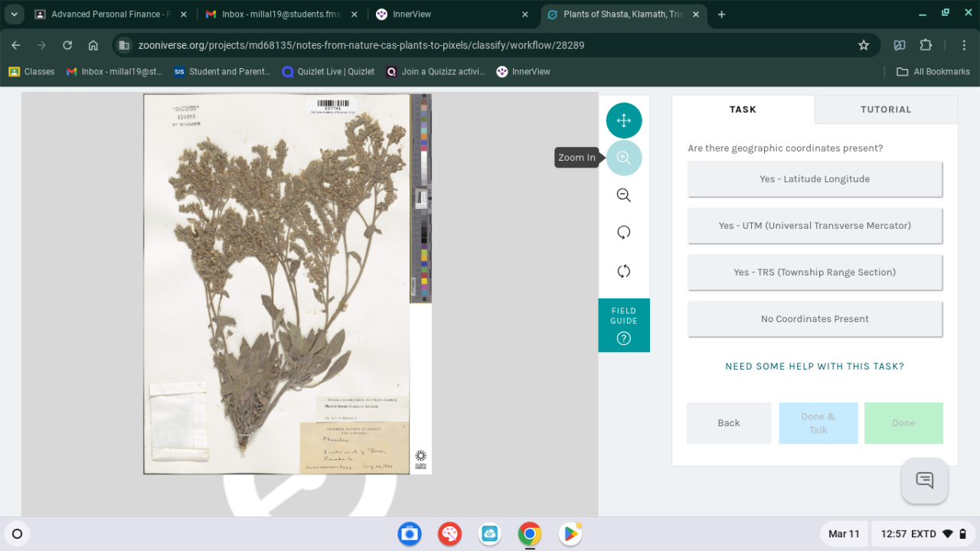Click the reset/invert image arrows icon
The height and width of the screenshot is (551, 980).
pos(624,271)
